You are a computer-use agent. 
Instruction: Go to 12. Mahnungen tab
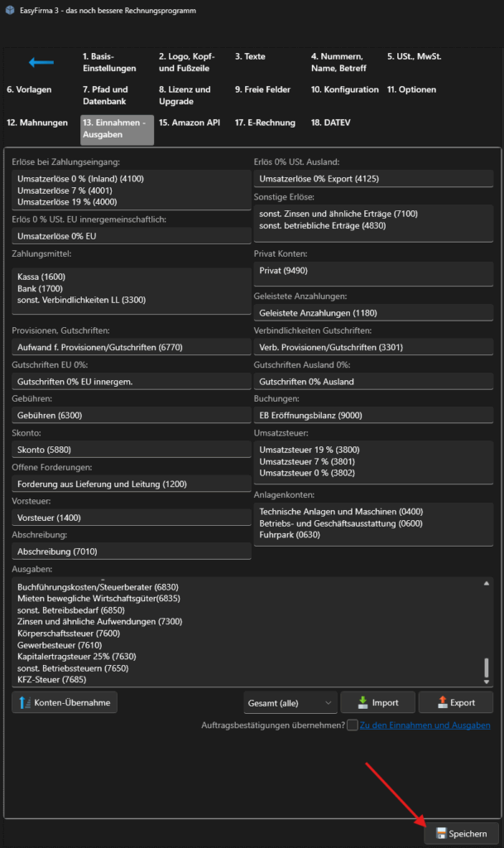pos(37,123)
